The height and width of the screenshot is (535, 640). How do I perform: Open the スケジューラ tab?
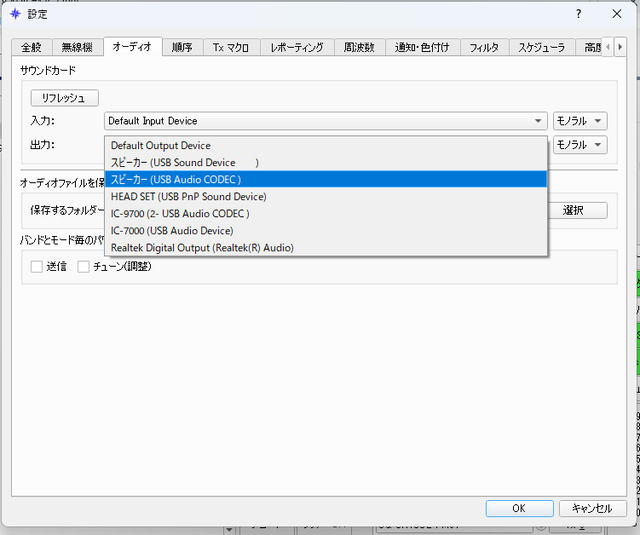(542, 47)
